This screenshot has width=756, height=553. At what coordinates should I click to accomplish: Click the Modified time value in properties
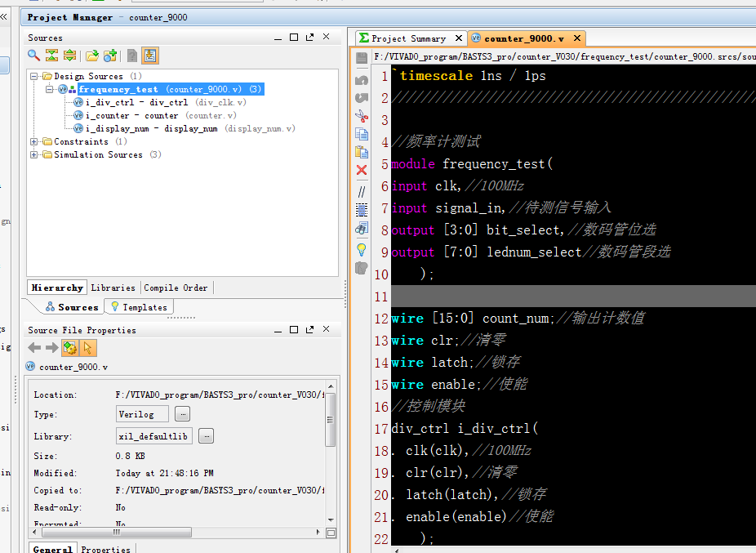coord(164,473)
